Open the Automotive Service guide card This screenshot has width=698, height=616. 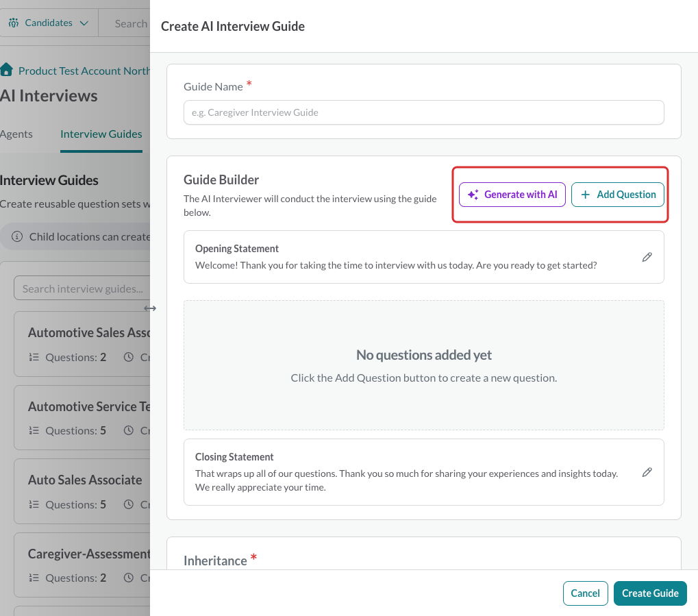(x=82, y=418)
